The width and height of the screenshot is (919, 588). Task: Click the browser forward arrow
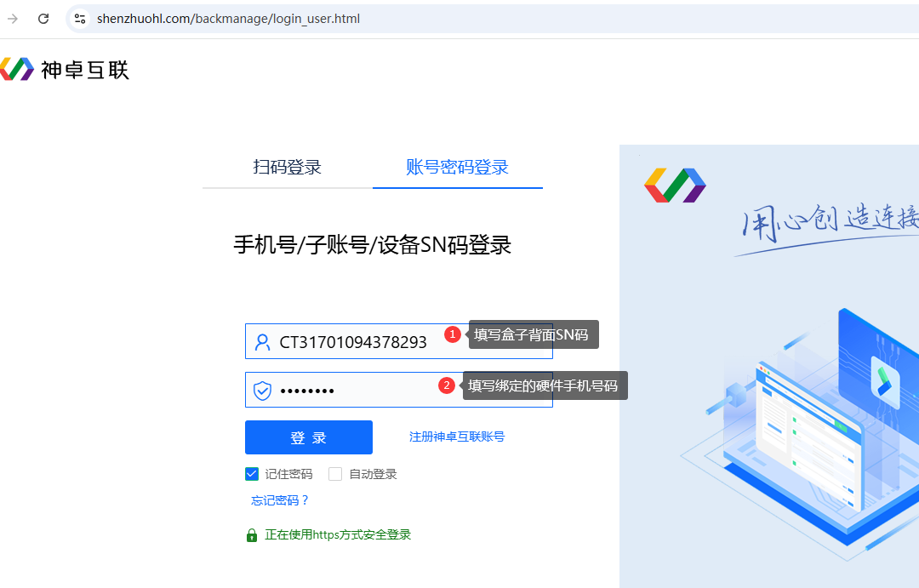13,19
